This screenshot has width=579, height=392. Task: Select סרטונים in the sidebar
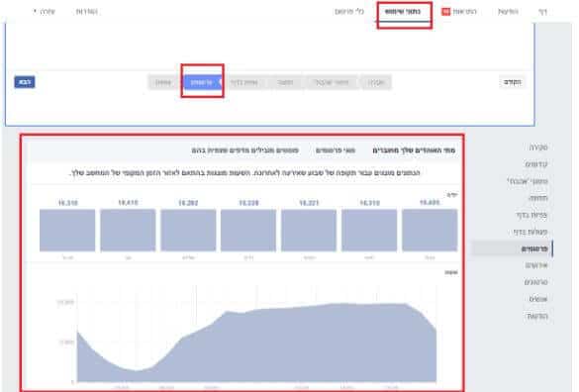pos(535,282)
